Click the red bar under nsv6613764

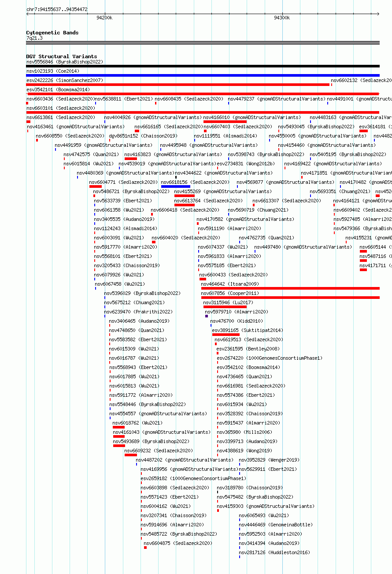(185, 205)
